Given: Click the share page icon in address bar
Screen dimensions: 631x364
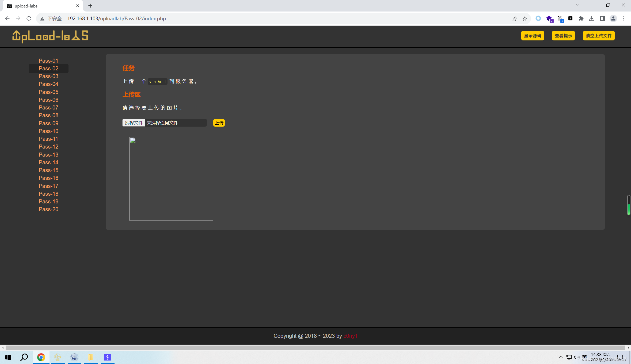Looking at the screenshot, I should pos(514,18).
